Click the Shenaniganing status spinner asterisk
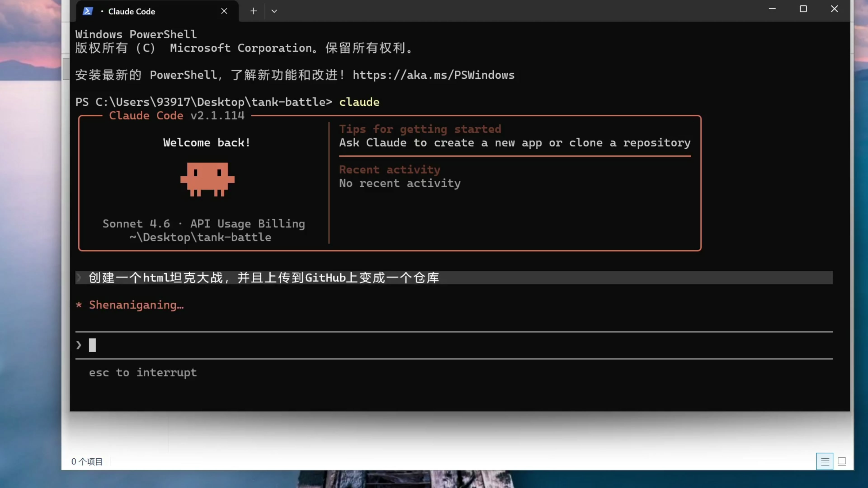The image size is (868, 488). click(x=79, y=305)
